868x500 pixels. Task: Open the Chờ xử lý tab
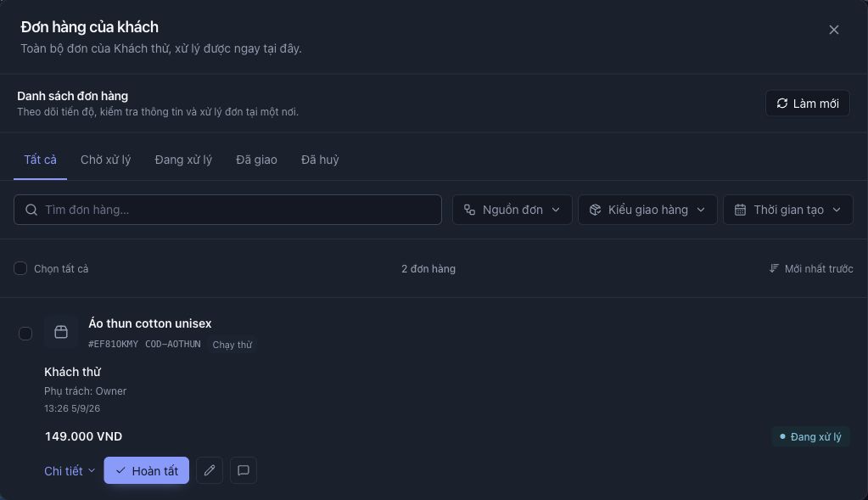(x=106, y=160)
